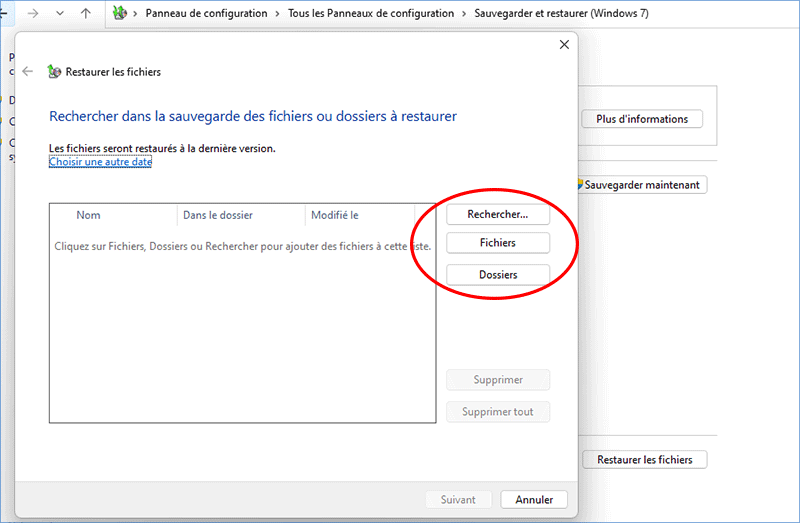Image resolution: width=800 pixels, height=523 pixels.
Task: Click the greyed Supprimer button
Action: point(498,380)
